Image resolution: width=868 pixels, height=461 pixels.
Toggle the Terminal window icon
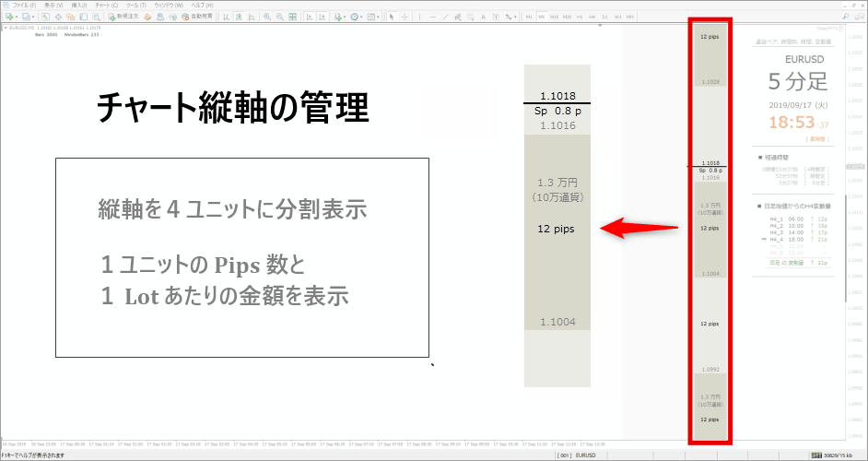click(84, 17)
